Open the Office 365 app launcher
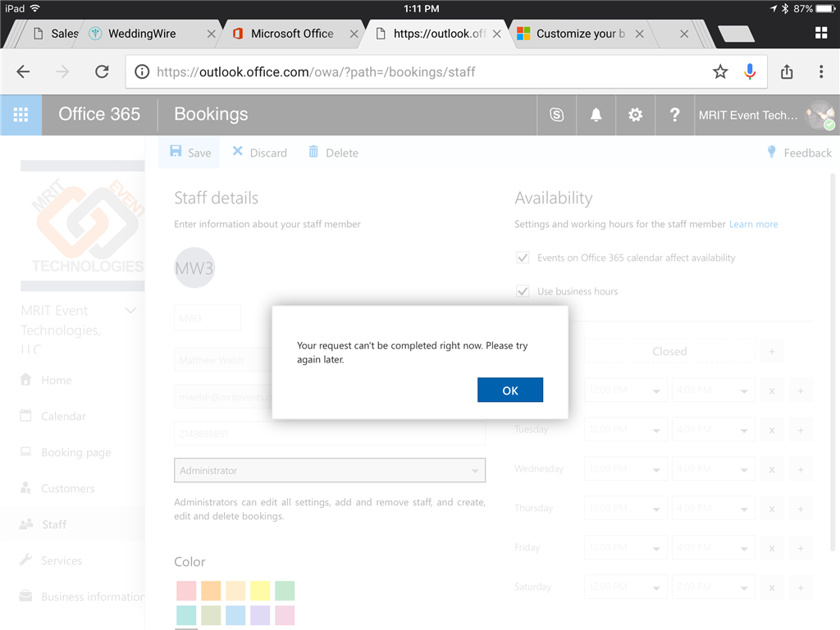Image resolution: width=840 pixels, height=630 pixels. (21, 115)
